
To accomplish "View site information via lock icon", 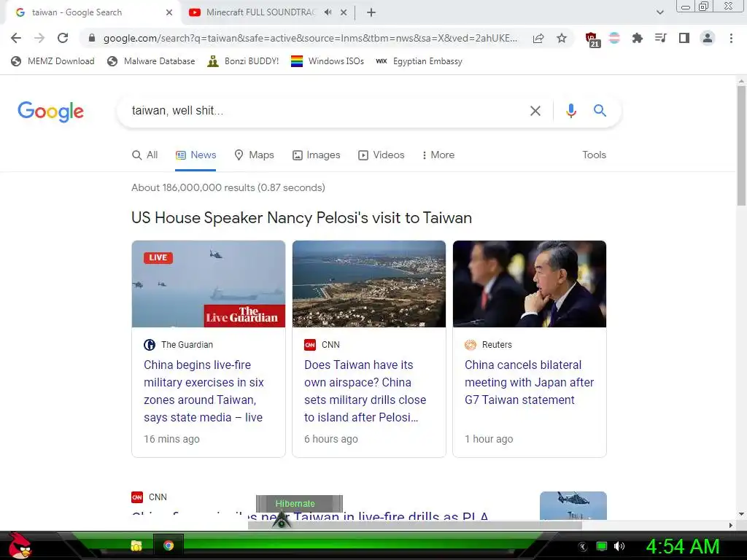I will pyautogui.click(x=91, y=38).
